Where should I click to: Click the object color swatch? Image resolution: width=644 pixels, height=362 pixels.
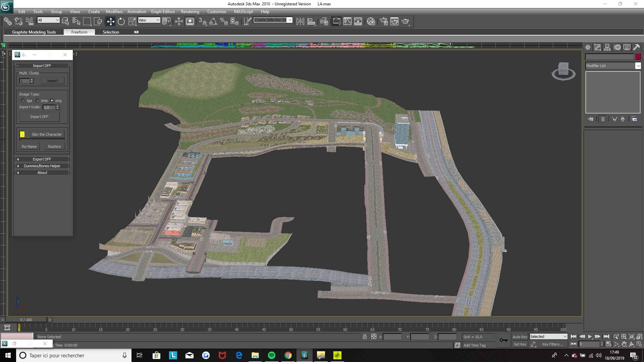638,57
